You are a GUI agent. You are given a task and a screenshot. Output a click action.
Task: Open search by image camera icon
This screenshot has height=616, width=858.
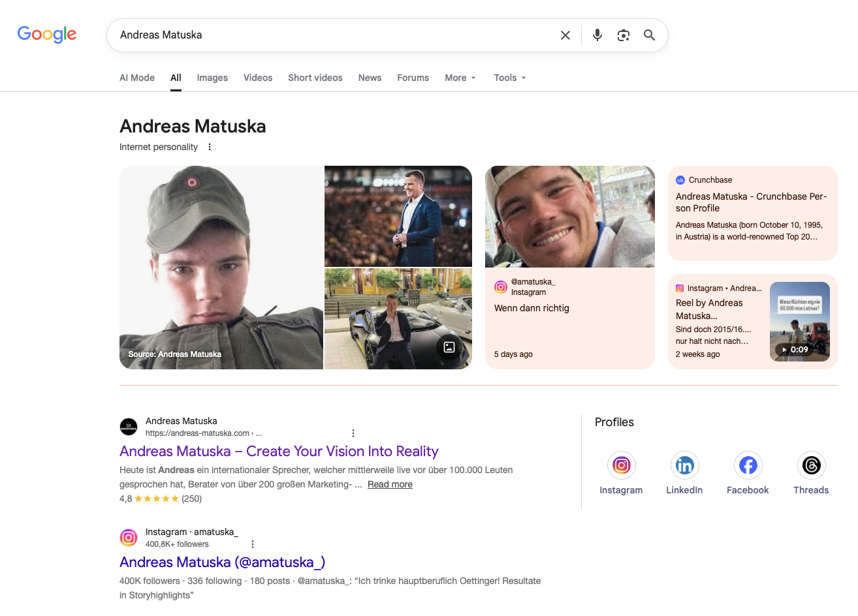624,35
